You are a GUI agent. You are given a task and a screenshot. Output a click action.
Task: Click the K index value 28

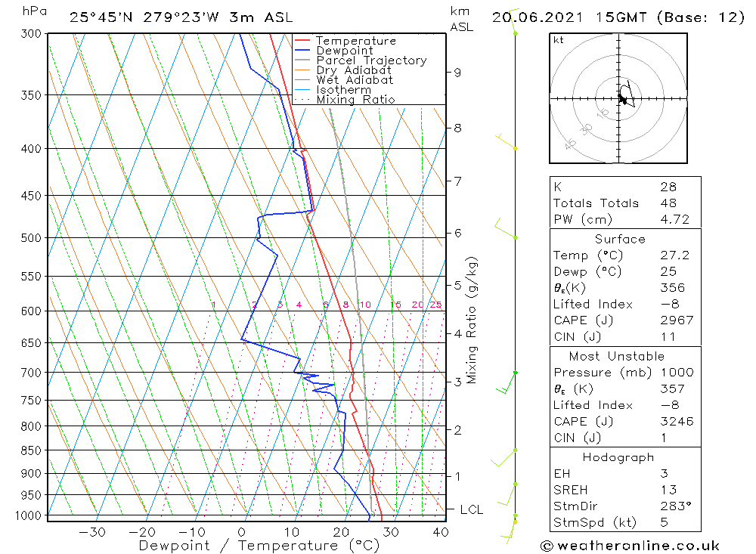click(668, 187)
